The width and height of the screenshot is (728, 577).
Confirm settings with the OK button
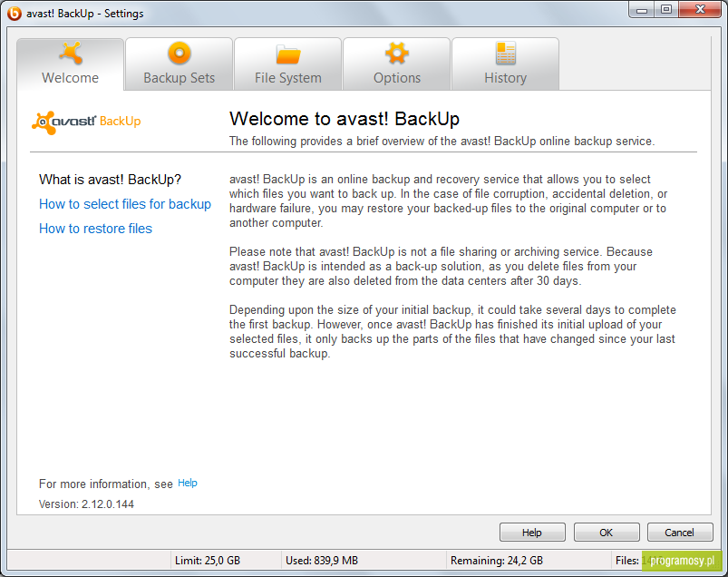point(607,533)
